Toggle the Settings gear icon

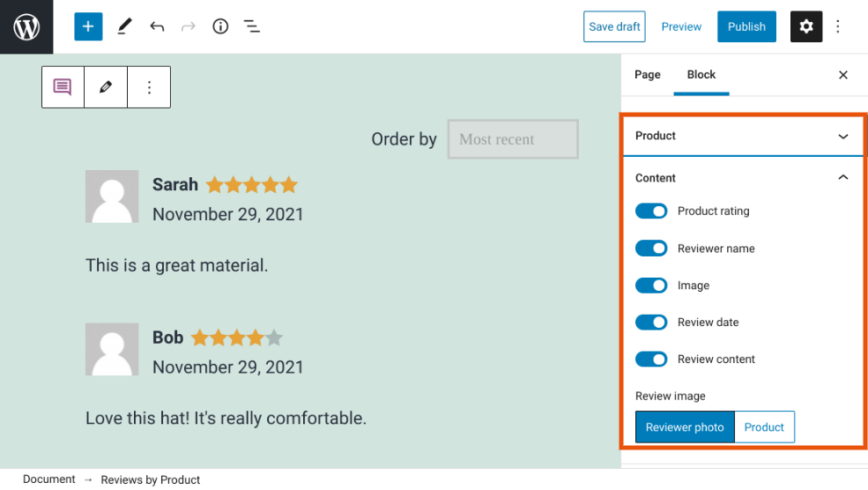805,26
